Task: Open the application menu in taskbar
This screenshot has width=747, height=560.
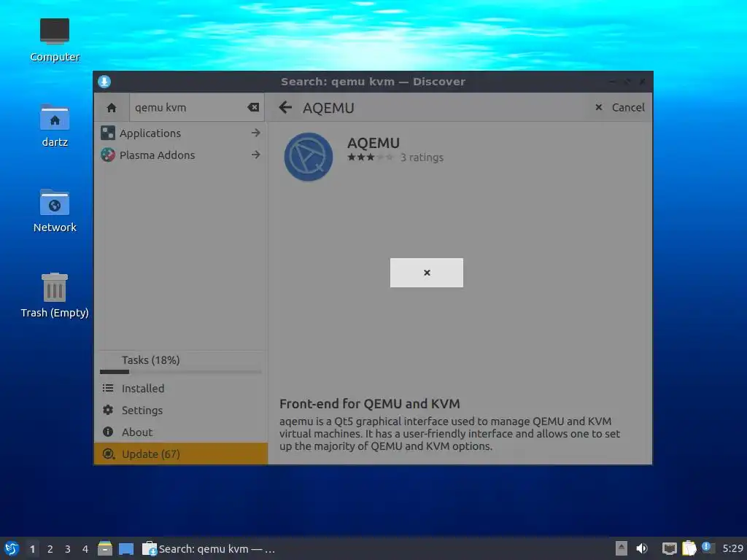Action: 12,548
